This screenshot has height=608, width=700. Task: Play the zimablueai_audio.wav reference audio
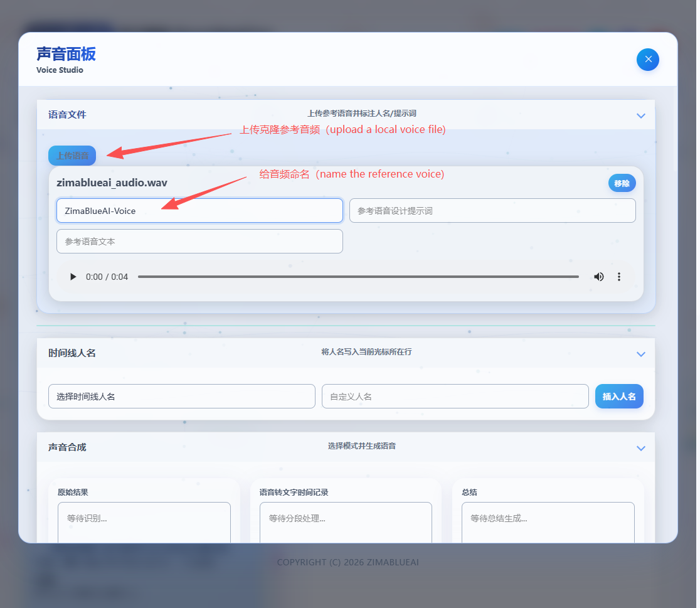pyautogui.click(x=73, y=277)
